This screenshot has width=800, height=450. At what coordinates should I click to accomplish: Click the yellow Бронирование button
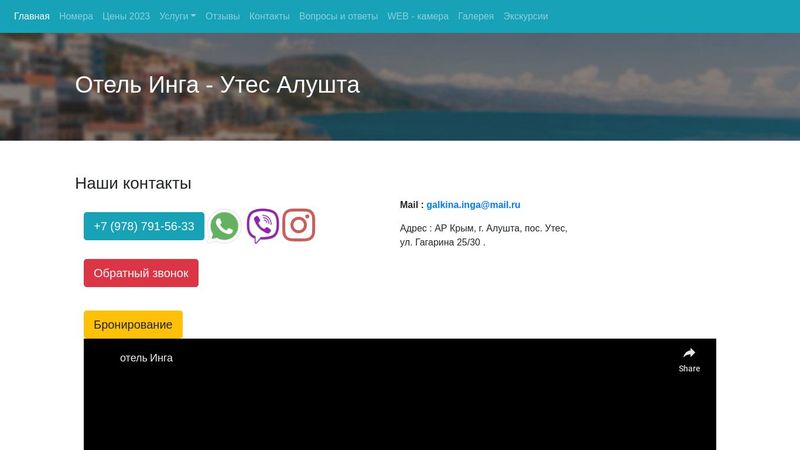point(133,324)
